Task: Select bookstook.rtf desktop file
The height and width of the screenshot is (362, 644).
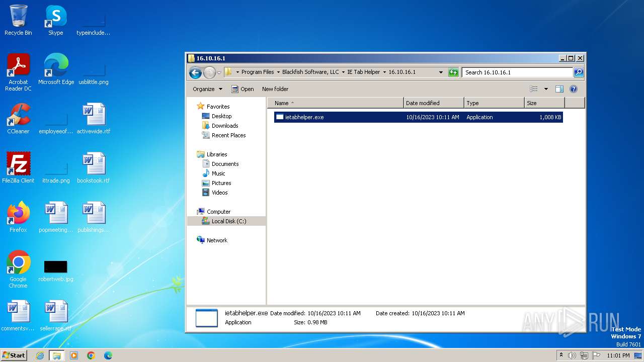Action: [x=94, y=168]
